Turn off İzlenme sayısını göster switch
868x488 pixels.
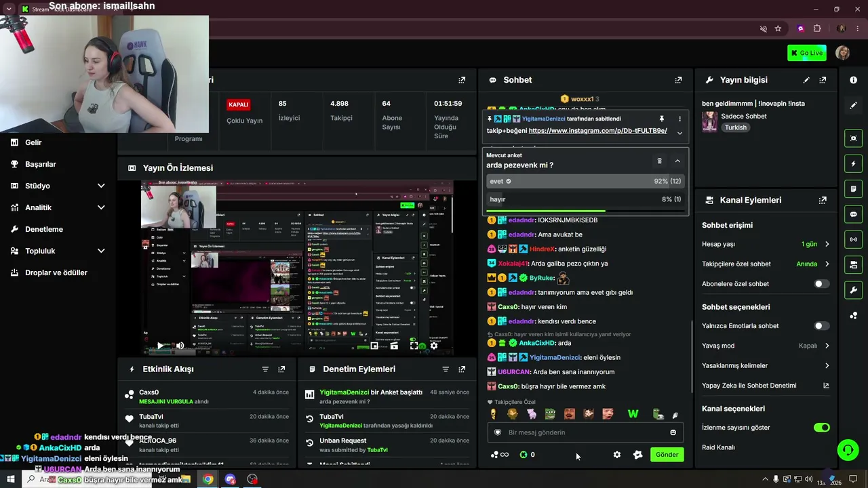(x=821, y=428)
